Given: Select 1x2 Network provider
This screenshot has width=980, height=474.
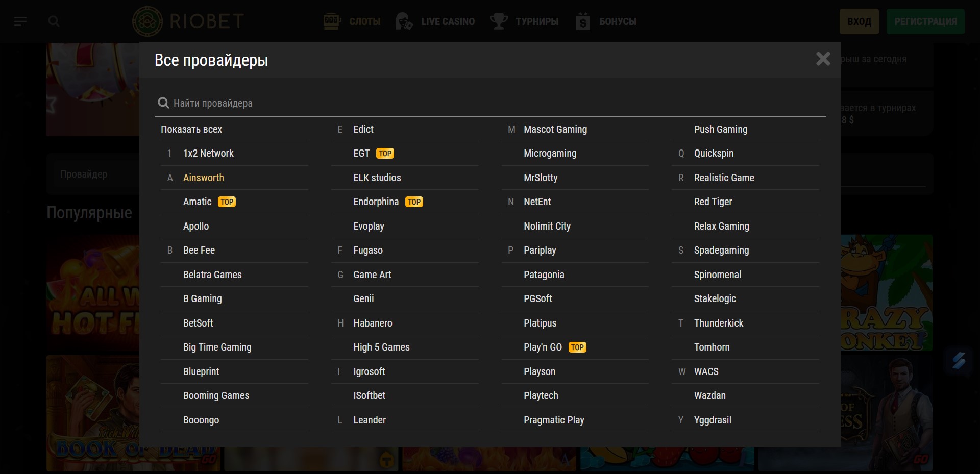Looking at the screenshot, I should (x=208, y=153).
